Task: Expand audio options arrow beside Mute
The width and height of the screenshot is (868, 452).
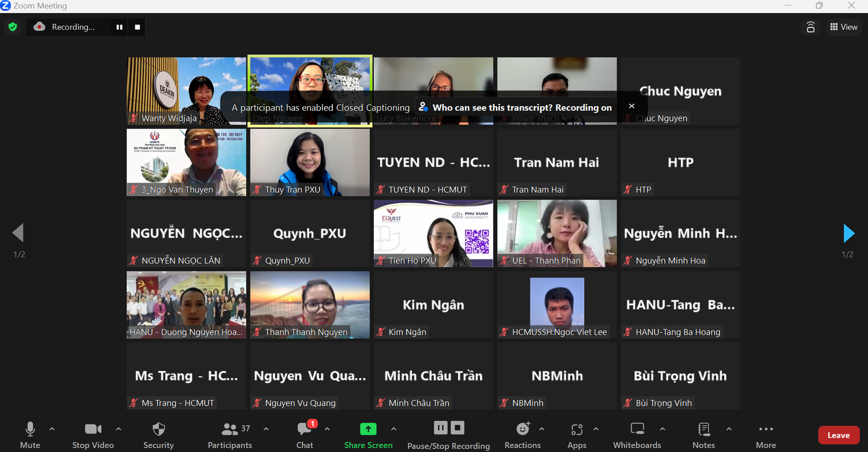Action: (x=52, y=429)
